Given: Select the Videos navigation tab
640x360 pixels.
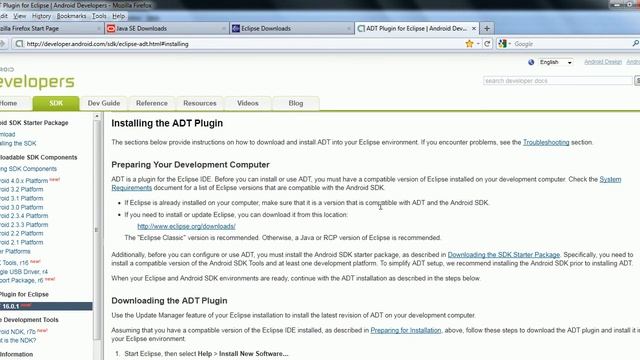Looking at the screenshot, I should pyautogui.click(x=248, y=103).
